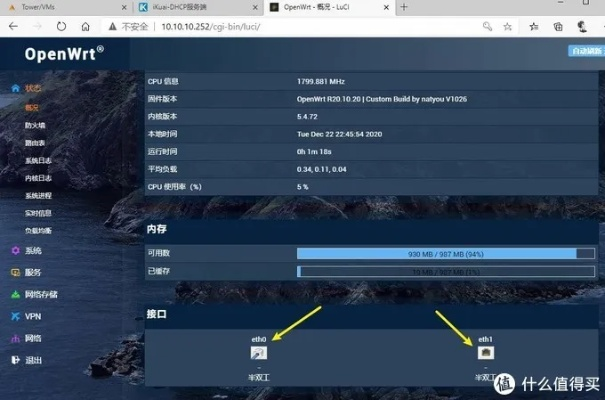This screenshot has width=605, height=400.
Task: Select the firmware version text OpenWrt R20.10.20
Action: pos(382,99)
